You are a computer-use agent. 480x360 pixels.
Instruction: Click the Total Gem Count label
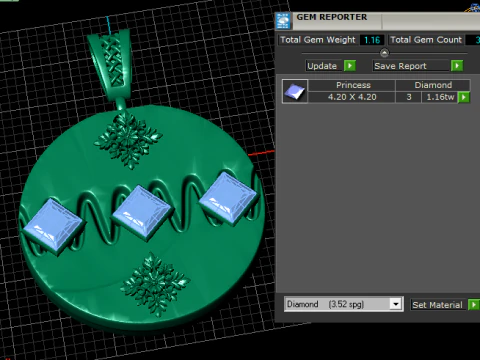[426, 40]
